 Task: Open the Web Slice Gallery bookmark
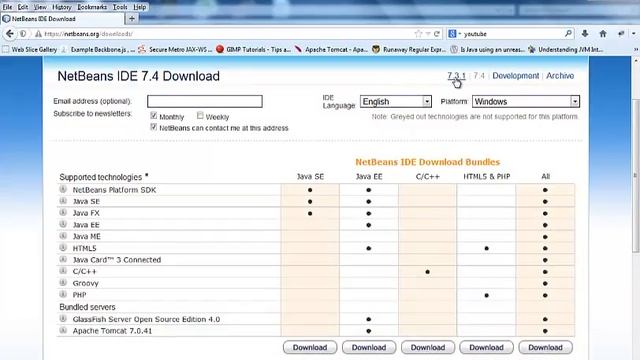(30, 49)
